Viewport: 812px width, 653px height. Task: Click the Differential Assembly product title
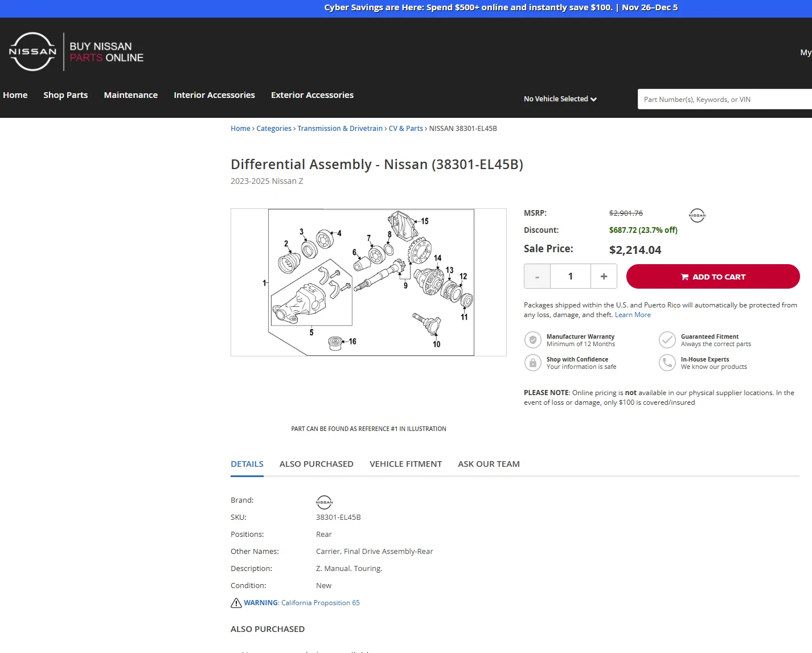pyautogui.click(x=377, y=165)
